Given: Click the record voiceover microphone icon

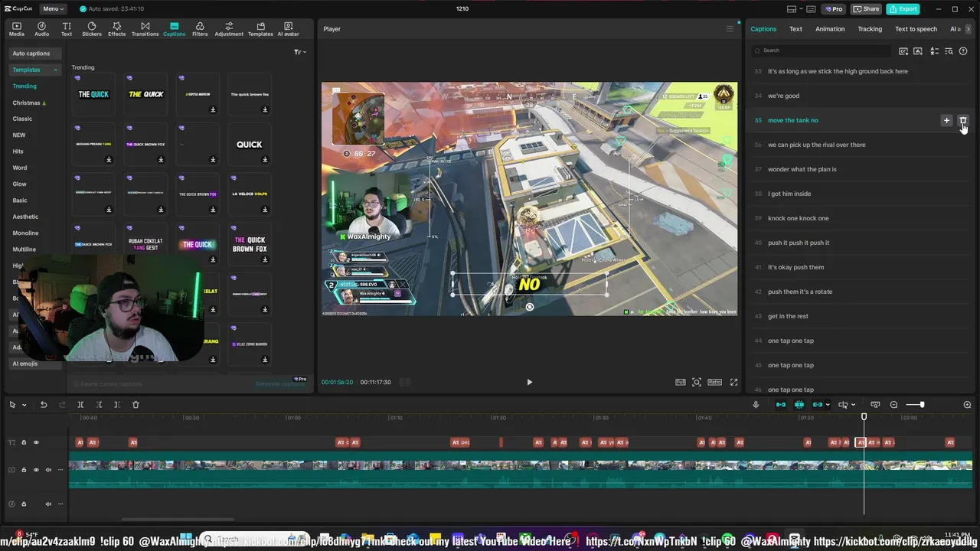Looking at the screenshot, I should [756, 405].
